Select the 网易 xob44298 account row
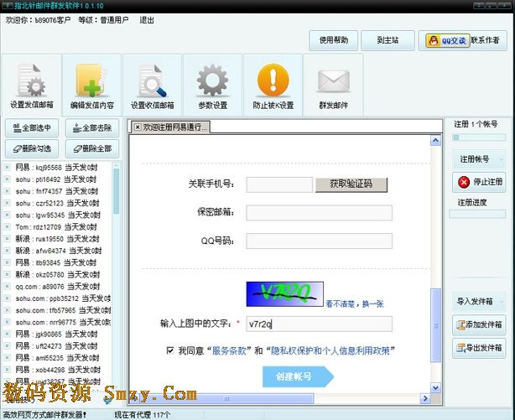The width and height of the screenshot is (515, 420). 58,370
